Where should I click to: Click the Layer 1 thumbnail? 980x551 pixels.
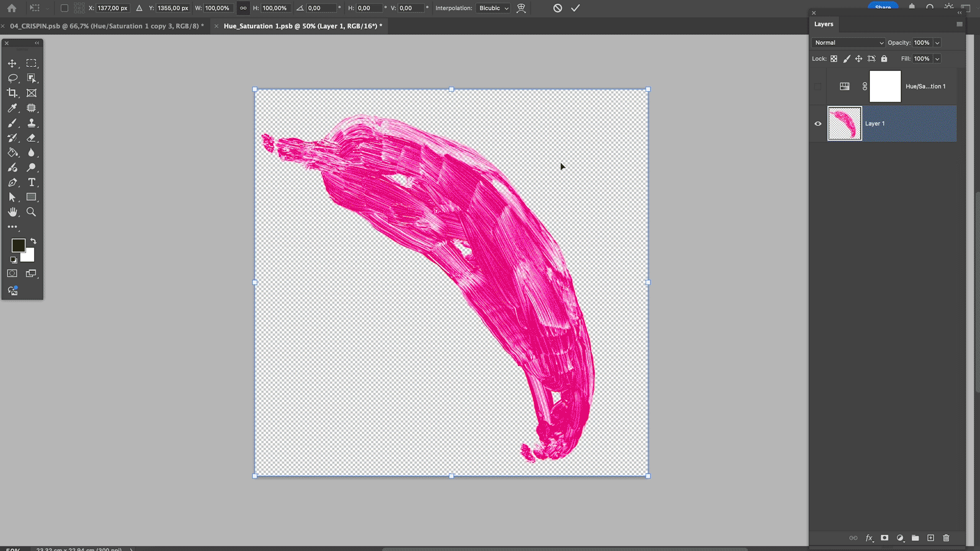[x=844, y=123]
